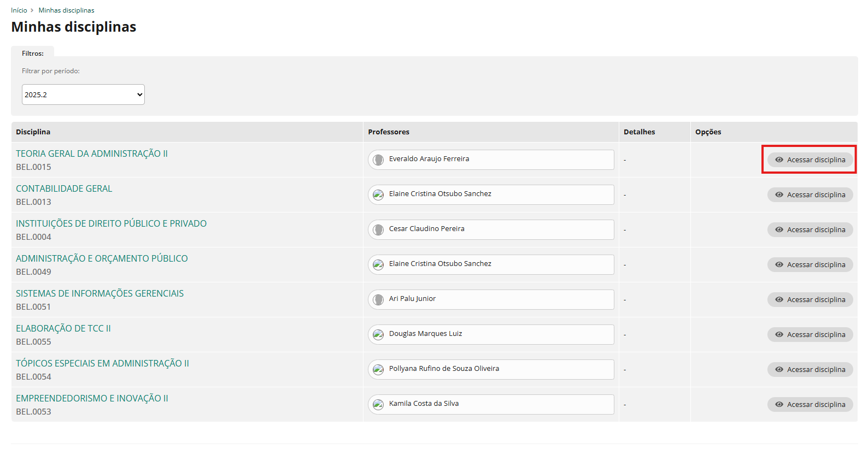Click eye icon in Contabilidade Geral row

779,194
